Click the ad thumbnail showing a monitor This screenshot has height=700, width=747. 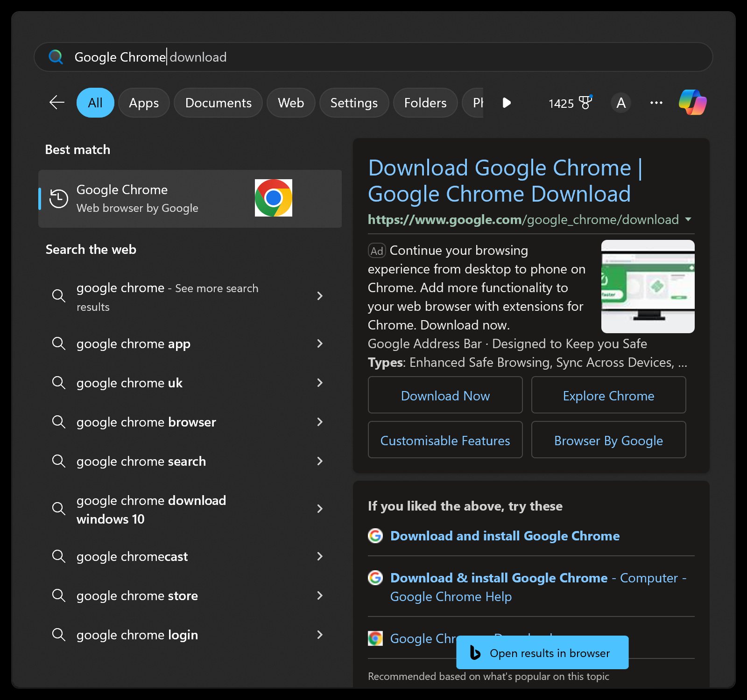pos(648,287)
